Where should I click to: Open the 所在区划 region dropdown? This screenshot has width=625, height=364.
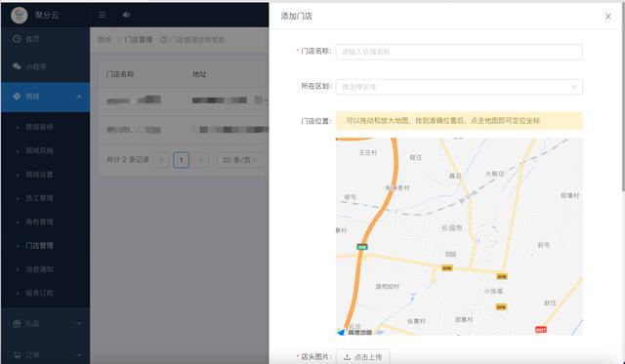click(459, 87)
